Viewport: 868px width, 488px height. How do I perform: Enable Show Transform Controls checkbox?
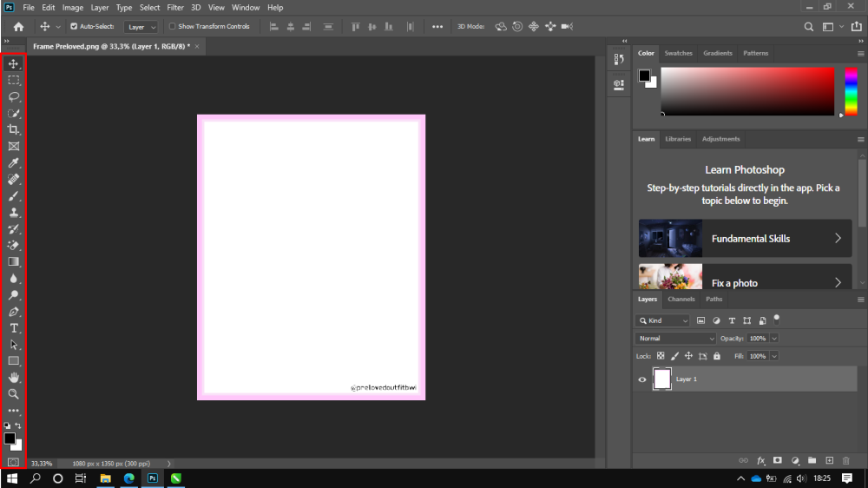172,27
